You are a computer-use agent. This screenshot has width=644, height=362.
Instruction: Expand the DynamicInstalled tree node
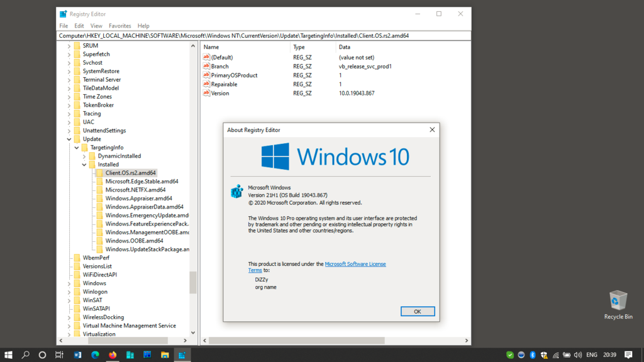[x=84, y=156]
